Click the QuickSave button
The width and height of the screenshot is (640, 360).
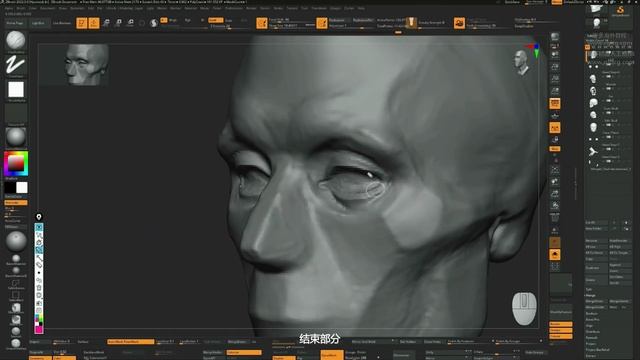(513, 2)
